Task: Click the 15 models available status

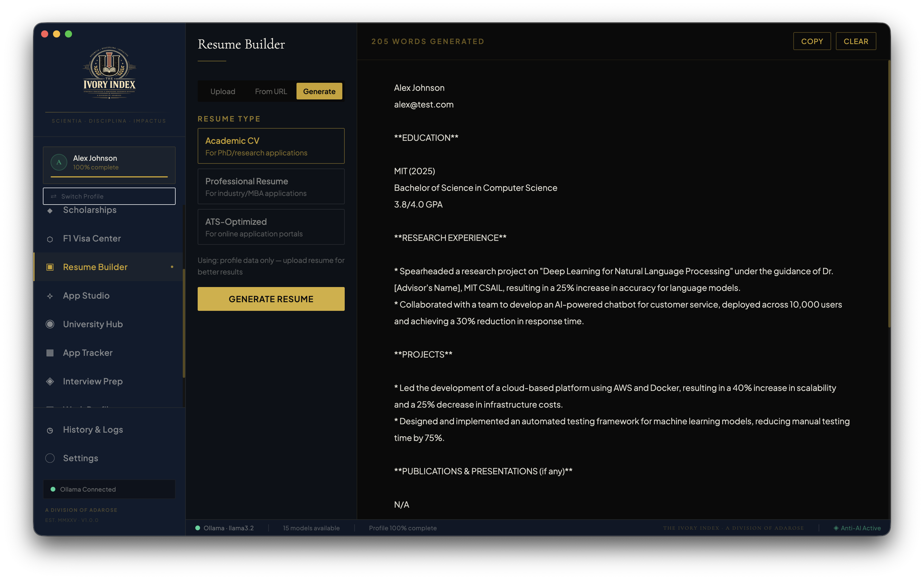Action: (311, 528)
